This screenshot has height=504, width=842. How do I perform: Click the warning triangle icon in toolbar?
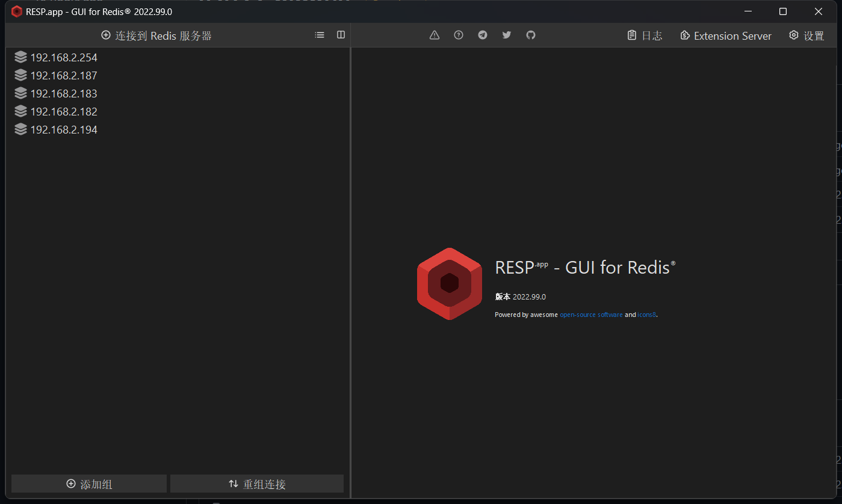click(x=435, y=35)
